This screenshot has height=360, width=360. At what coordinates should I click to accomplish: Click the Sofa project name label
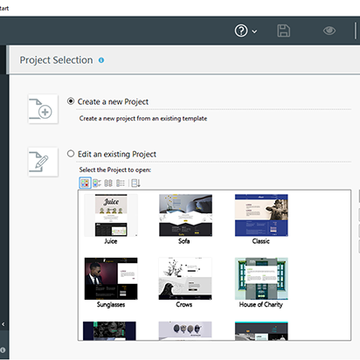184,241
